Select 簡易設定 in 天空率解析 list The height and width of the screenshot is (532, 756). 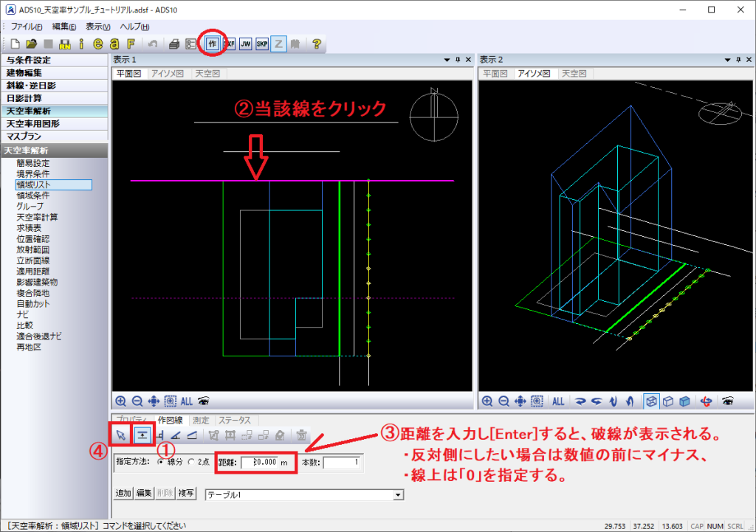[x=32, y=163]
